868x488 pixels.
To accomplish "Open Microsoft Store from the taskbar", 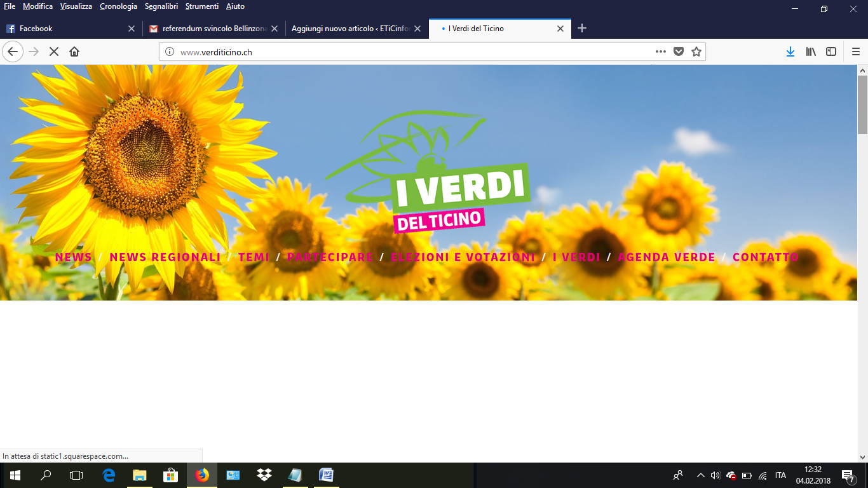I will pyautogui.click(x=171, y=475).
